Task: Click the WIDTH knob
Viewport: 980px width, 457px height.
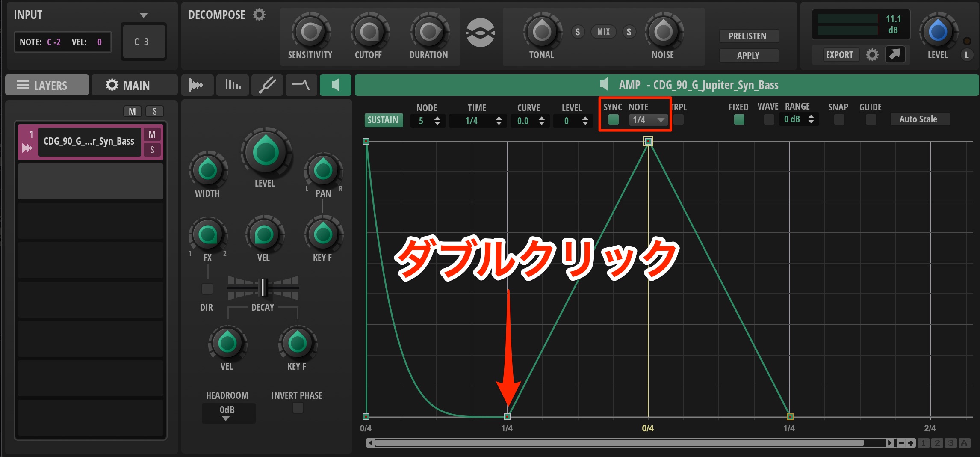Action: tap(208, 170)
